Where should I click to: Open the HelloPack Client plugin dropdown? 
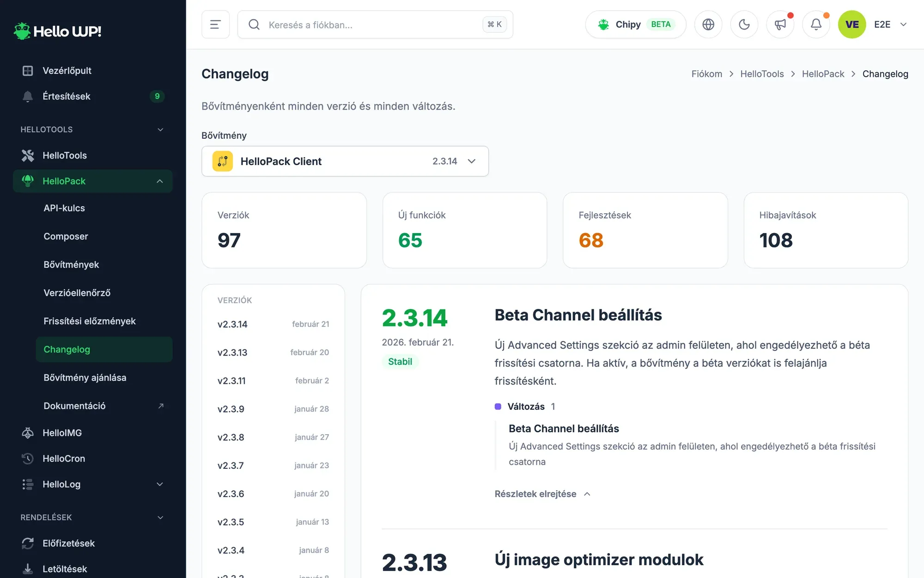click(x=345, y=161)
